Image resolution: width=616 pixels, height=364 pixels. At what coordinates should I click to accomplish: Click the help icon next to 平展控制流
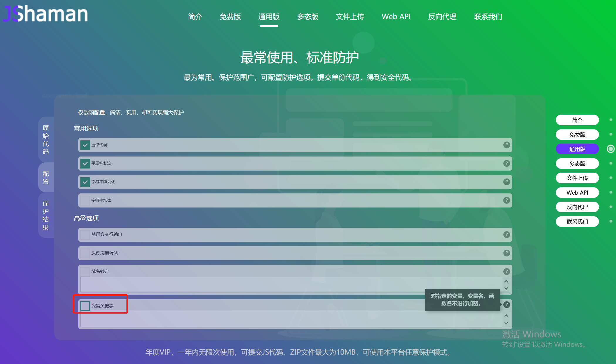(x=507, y=164)
